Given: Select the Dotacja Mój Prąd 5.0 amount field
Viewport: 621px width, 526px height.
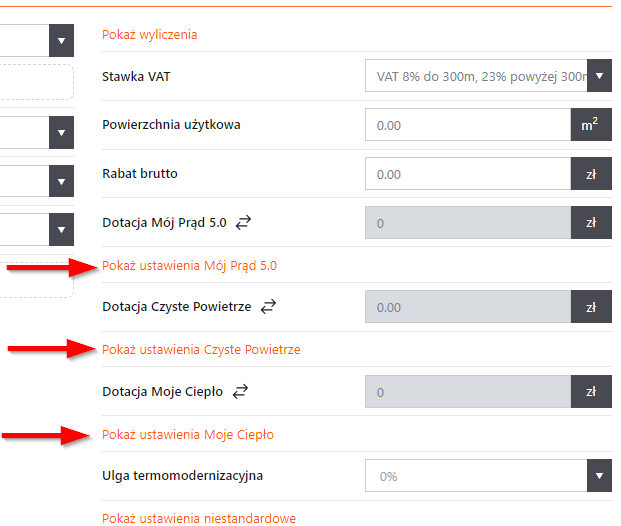Looking at the screenshot, I should (x=468, y=223).
